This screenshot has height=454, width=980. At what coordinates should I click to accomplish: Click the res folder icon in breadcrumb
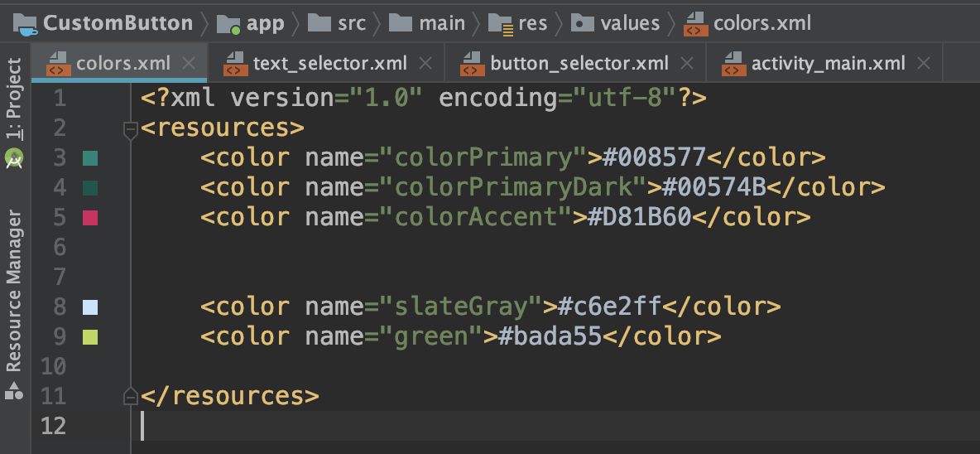pyautogui.click(x=501, y=25)
